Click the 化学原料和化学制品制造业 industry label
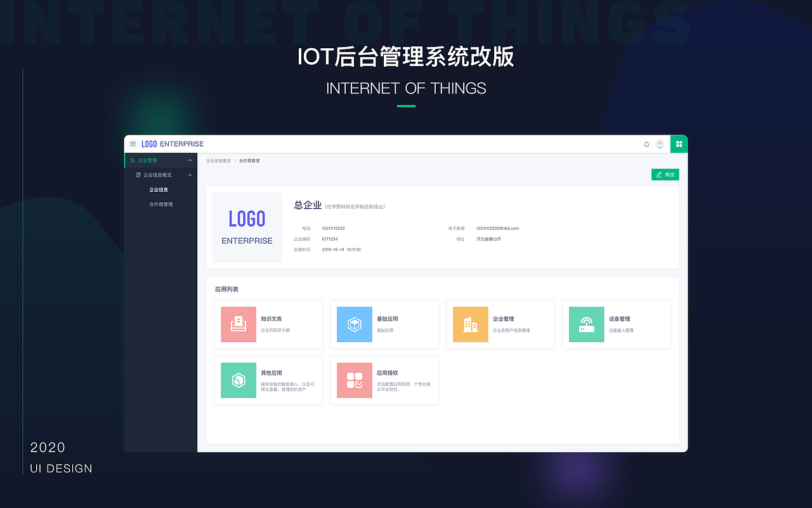The height and width of the screenshot is (508, 812). pyautogui.click(x=355, y=207)
